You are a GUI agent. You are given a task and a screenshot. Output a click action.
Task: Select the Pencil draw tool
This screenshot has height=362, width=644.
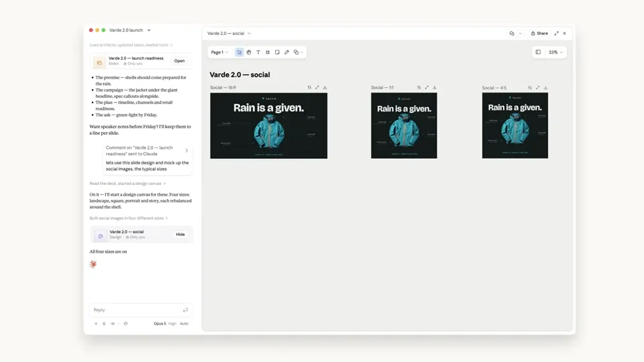click(286, 52)
